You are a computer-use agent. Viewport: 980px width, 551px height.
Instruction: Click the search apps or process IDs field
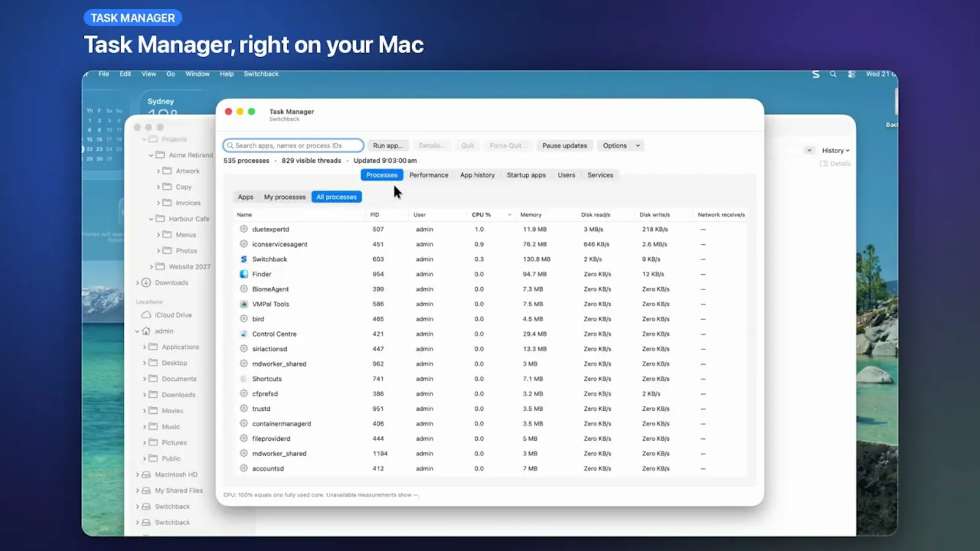[293, 146]
